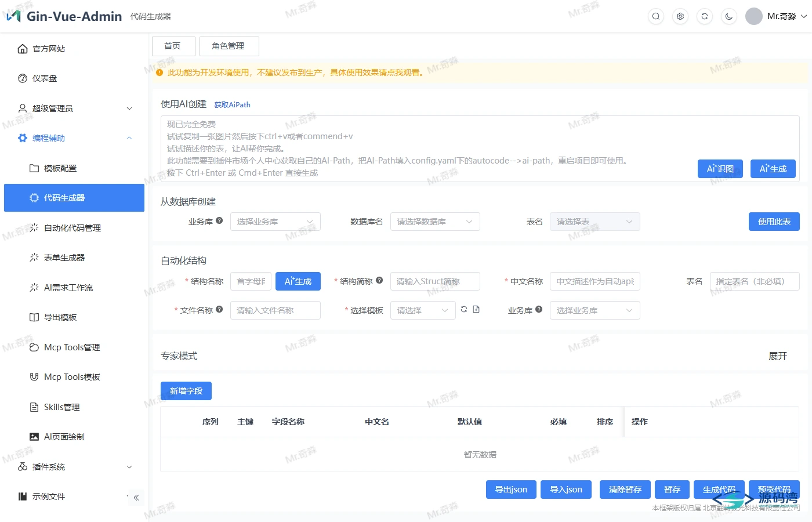The image size is (812, 522).
Task: Open Skills管理 in the sidebar
Action: (74, 407)
